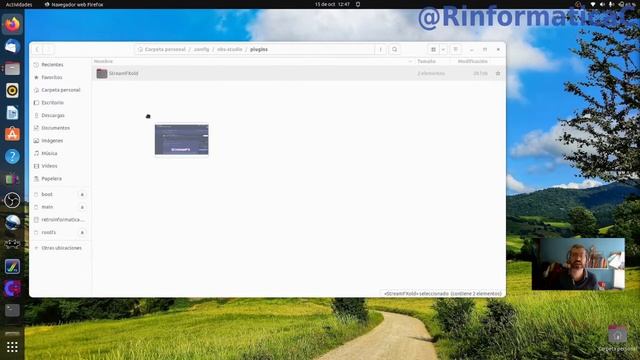The width and height of the screenshot is (640, 360).
Task: Open the system status menu in the top bar
Action: [x=612, y=4]
